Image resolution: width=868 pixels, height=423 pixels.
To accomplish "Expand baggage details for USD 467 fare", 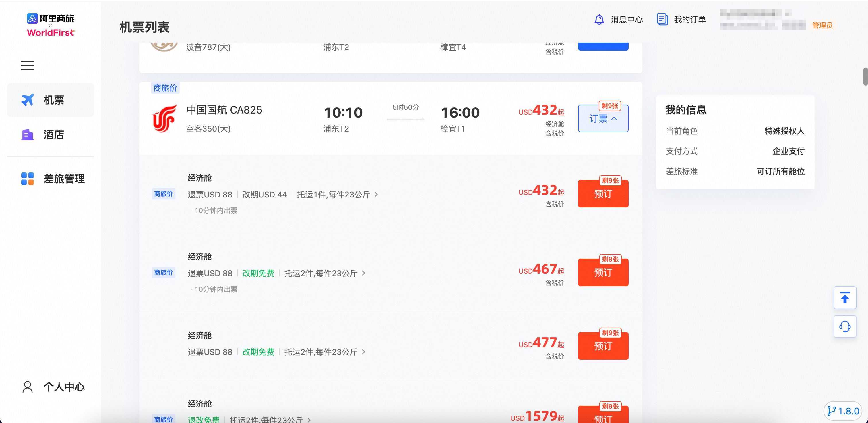I will click(x=364, y=273).
